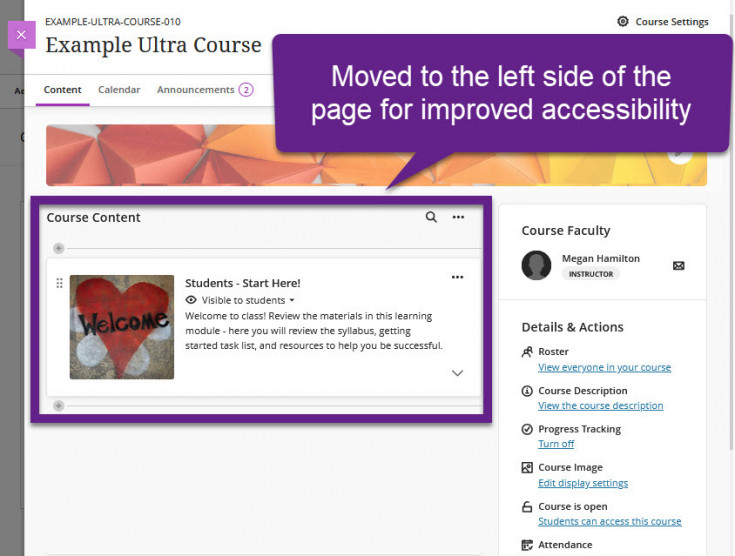Open Edit display settings link
Screen dimensions: 735x556
point(583,483)
